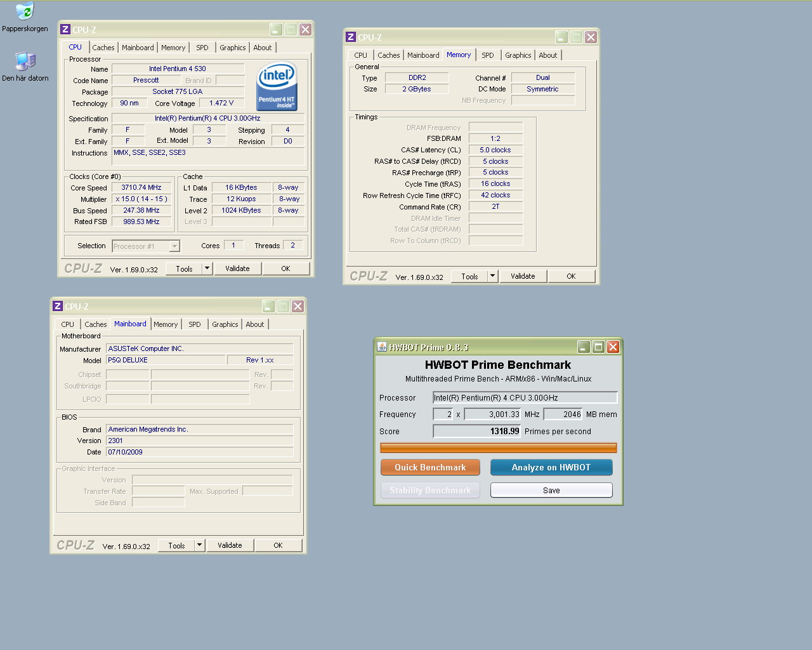Click Manufacturer field ASUSTeK Computer INC.
This screenshot has height=650, width=812.
tap(200, 348)
